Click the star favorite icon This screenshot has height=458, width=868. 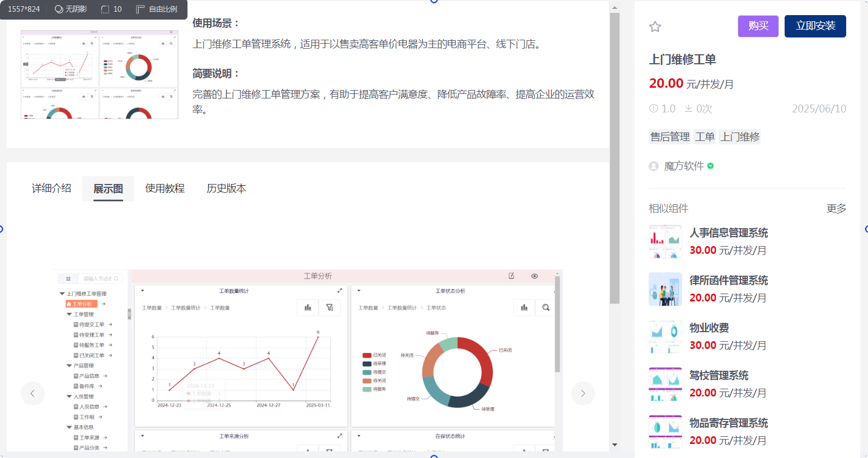click(655, 27)
